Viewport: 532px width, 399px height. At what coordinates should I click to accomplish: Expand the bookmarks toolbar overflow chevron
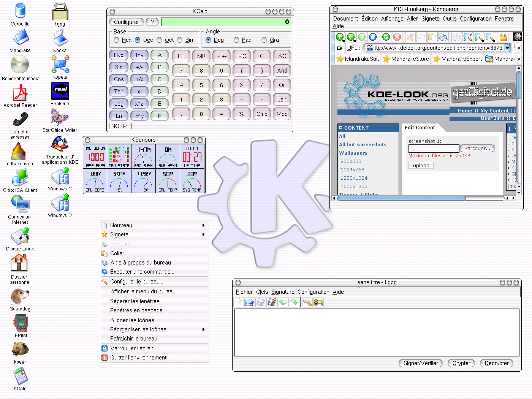point(519,59)
